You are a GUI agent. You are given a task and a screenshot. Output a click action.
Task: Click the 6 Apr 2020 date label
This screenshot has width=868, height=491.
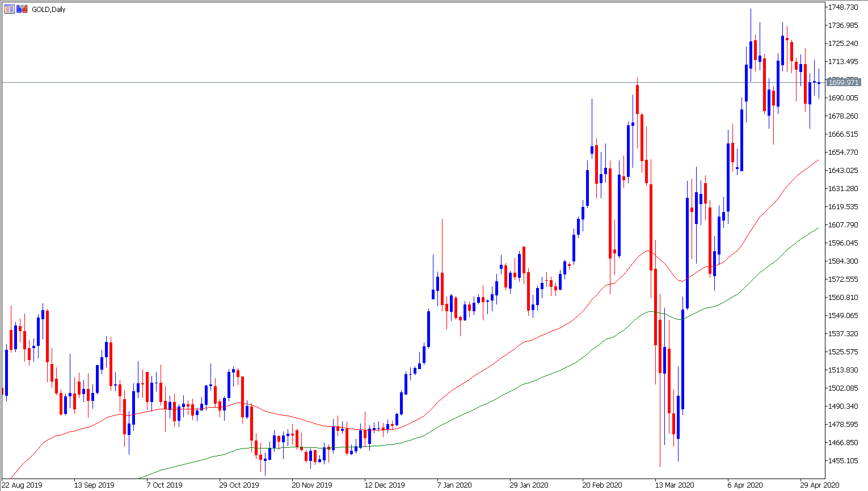(745, 485)
